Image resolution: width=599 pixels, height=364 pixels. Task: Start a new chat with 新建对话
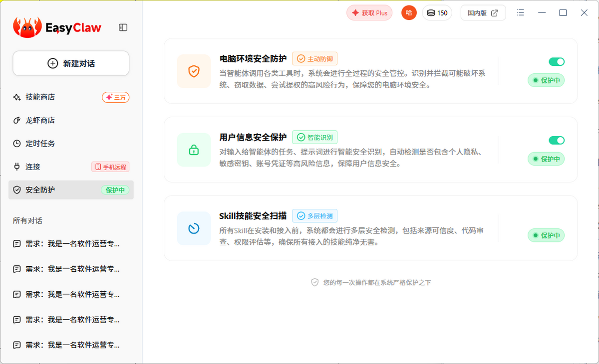[x=71, y=63]
